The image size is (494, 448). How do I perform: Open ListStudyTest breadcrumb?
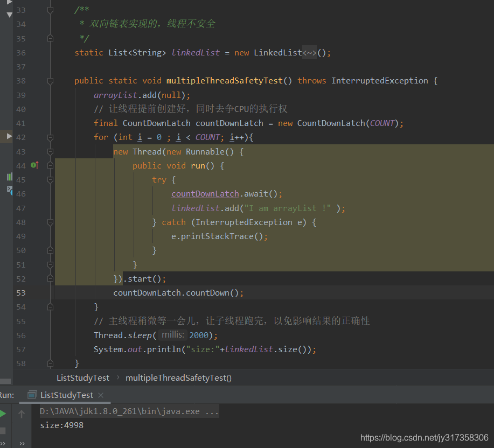click(83, 378)
